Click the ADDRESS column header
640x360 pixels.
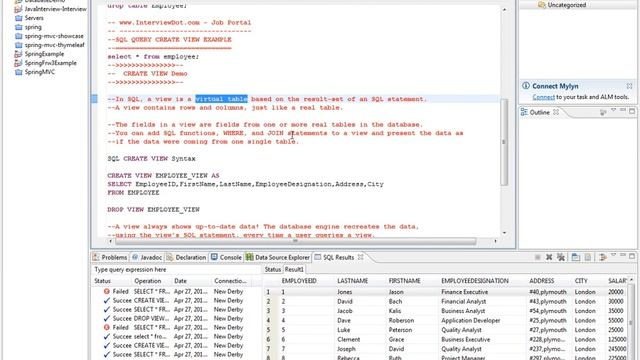tap(541, 281)
